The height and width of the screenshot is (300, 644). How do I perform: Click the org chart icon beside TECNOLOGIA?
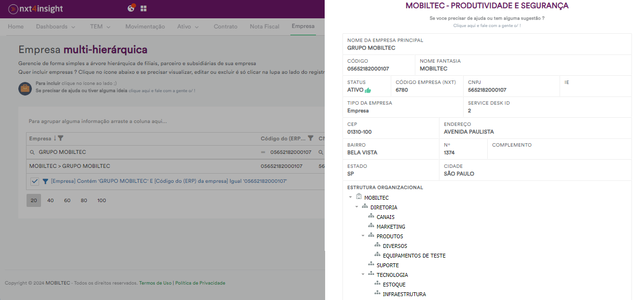pos(371,274)
